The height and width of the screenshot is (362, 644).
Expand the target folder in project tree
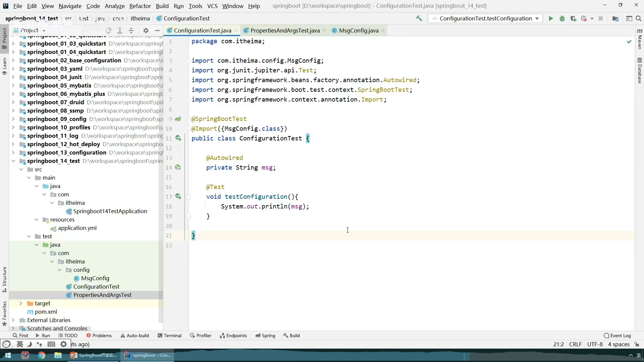(x=21, y=303)
